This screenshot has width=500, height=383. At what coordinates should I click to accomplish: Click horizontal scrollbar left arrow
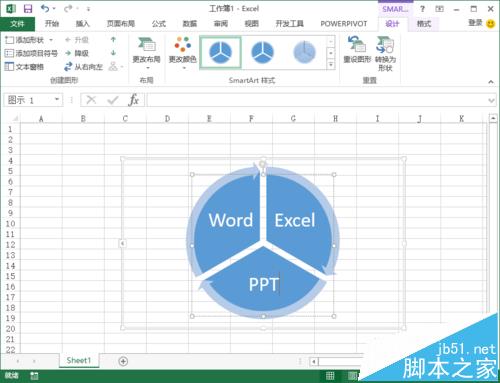click(314, 361)
